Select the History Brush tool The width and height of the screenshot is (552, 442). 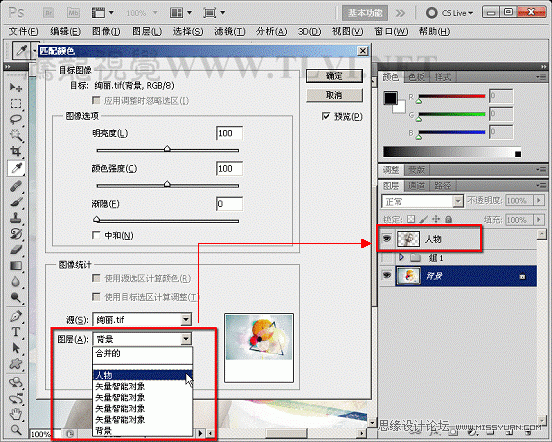(x=15, y=233)
